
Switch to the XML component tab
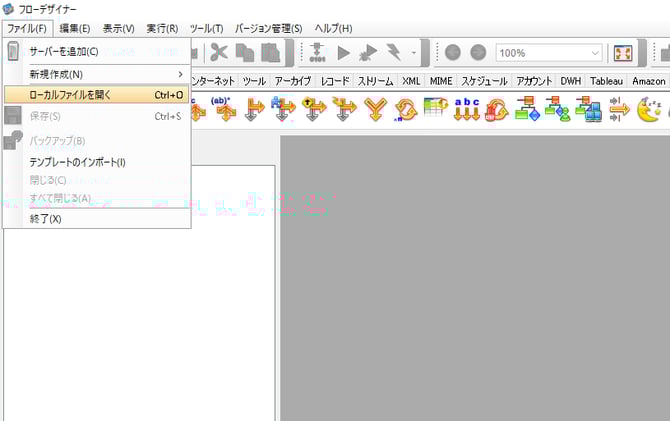[x=411, y=81]
